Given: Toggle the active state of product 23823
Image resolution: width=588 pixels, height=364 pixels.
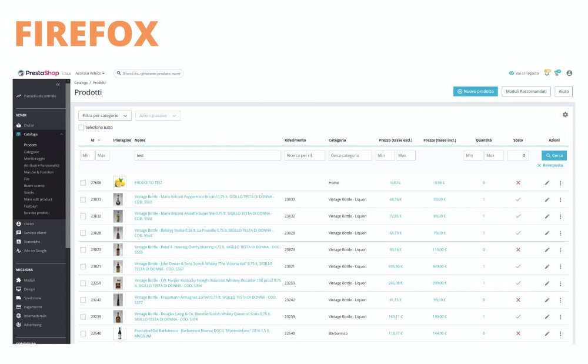Looking at the screenshot, I should (x=518, y=249).
